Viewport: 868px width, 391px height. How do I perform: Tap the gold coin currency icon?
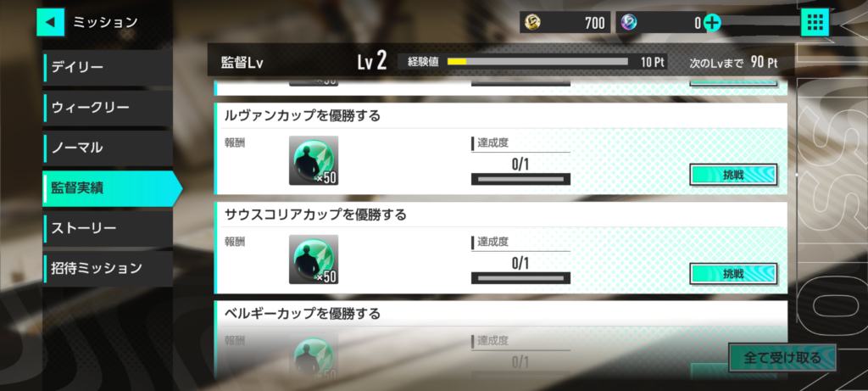tap(532, 22)
